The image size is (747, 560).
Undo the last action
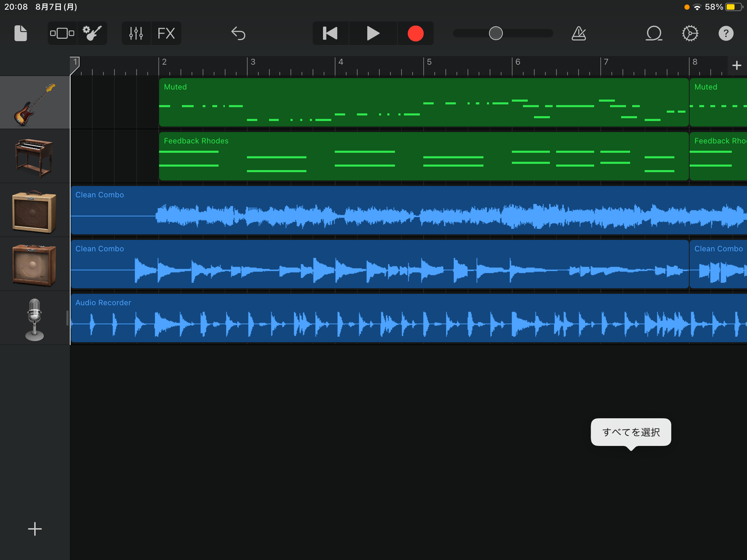(x=238, y=34)
